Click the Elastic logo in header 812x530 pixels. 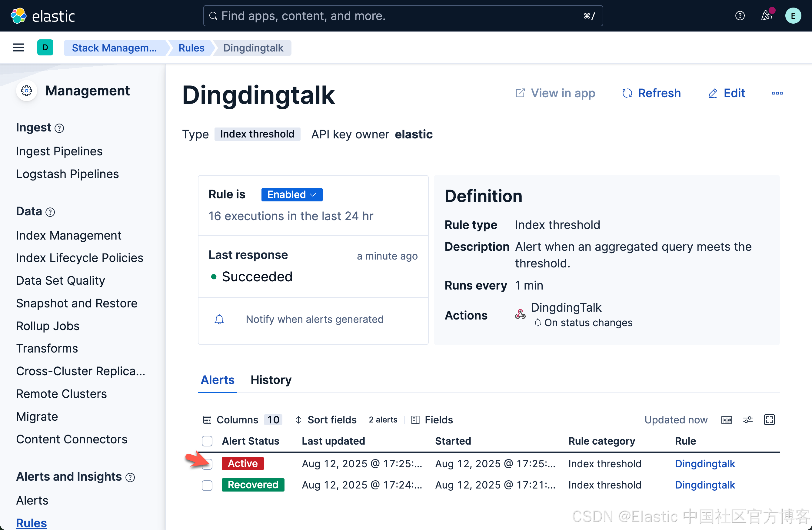[x=43, y=16]
